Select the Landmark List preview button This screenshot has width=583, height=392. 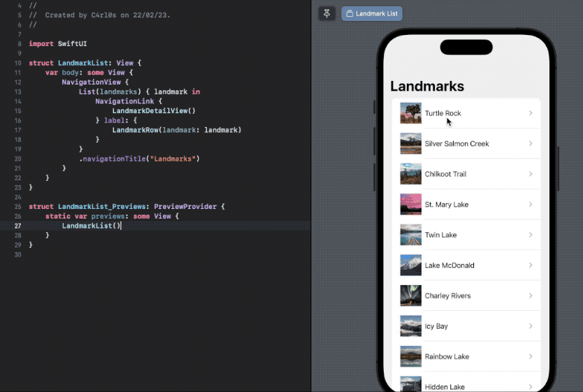[372, 14]
